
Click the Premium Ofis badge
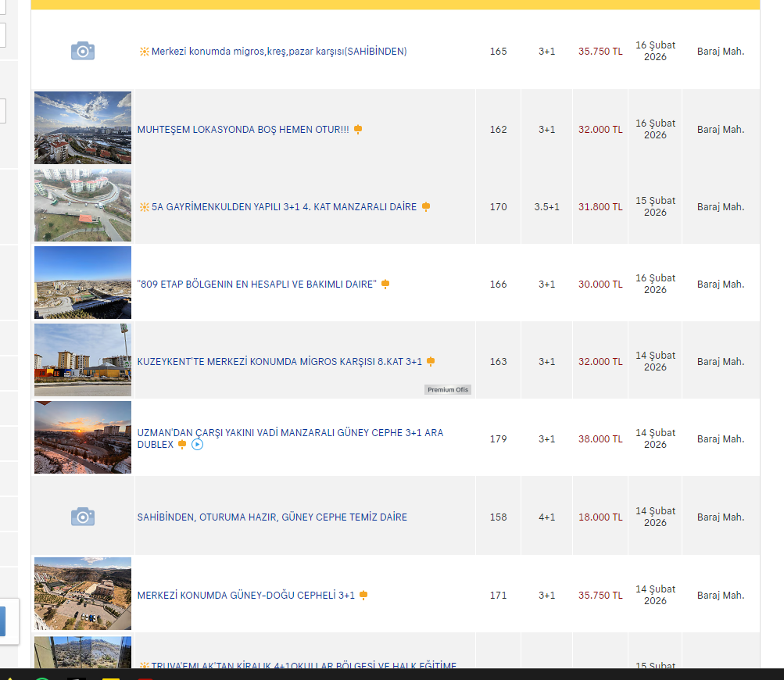(x=448, y=389)
